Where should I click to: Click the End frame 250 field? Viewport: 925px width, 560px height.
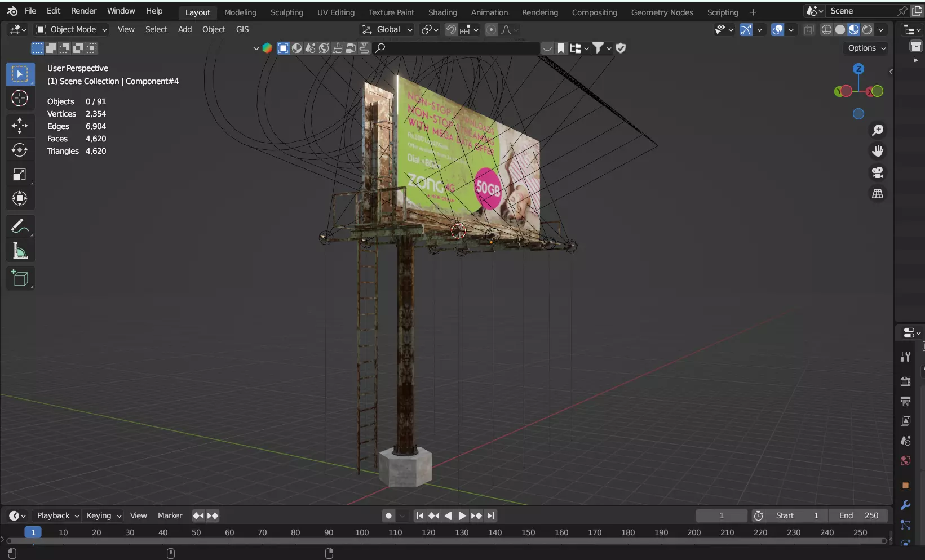[858, 515]
